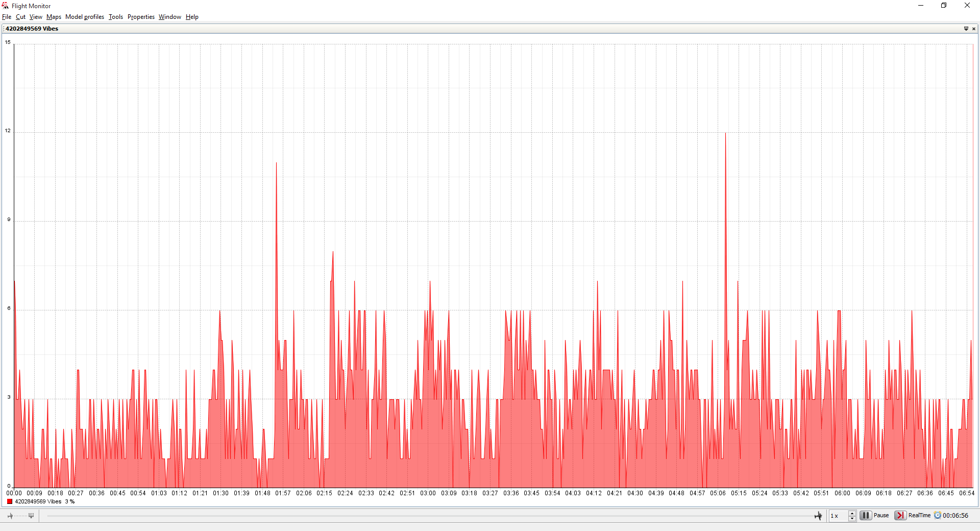
Task: Open the Maps menu
Action: (54, 17)
